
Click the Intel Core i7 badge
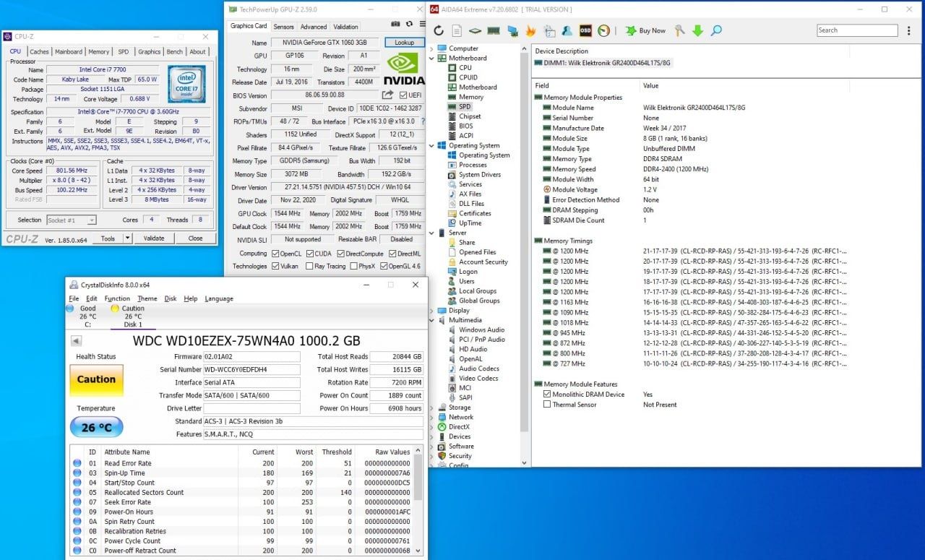click(x=187, y=83)
